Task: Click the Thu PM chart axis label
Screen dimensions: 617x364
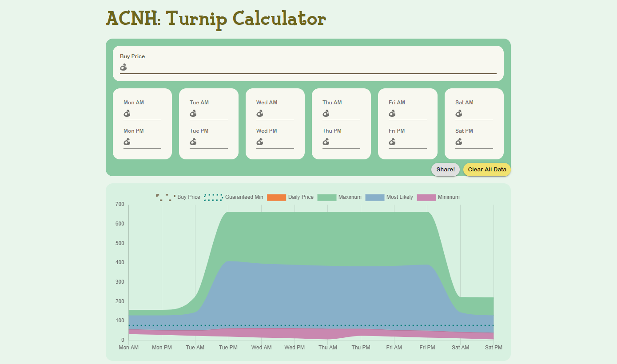Action: click(x=361, y=348)
